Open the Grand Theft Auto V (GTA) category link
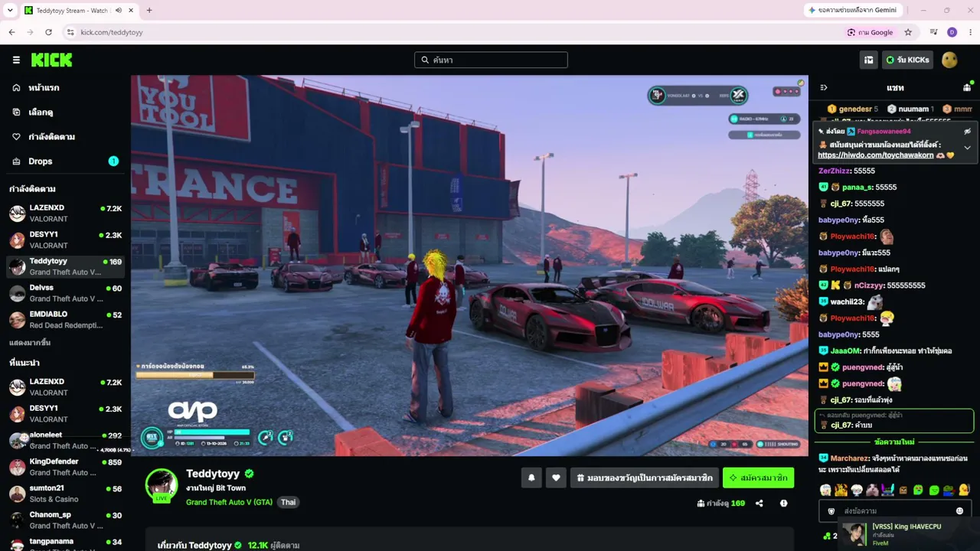980x551 pixels. [229, 502]
